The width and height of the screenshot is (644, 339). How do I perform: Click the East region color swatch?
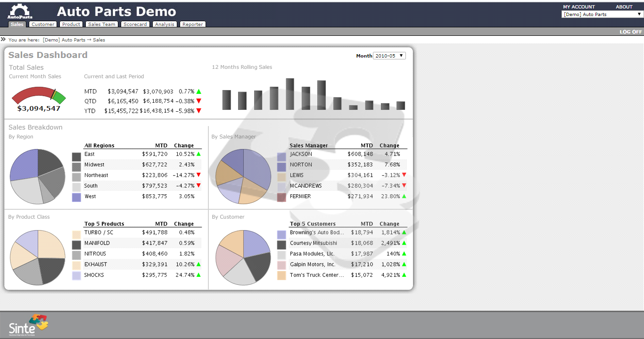pyautogui.click(x=76, y=157)
